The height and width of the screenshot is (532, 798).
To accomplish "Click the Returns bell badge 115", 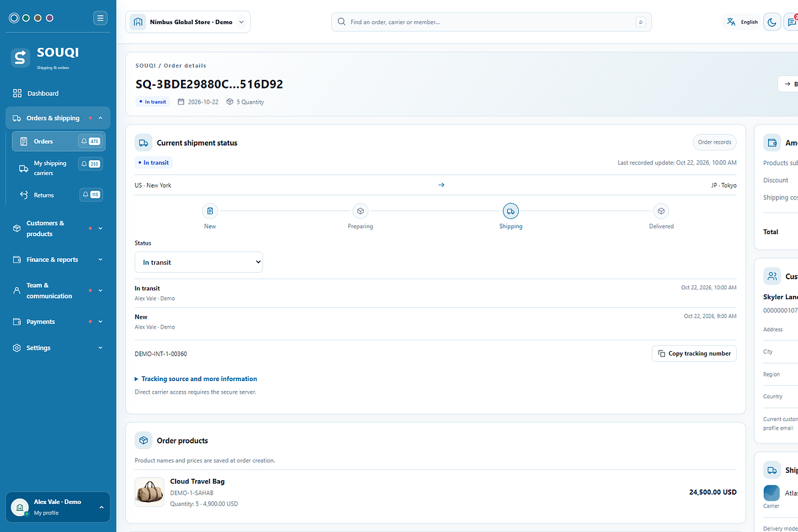I will click(x=90, y=195).
